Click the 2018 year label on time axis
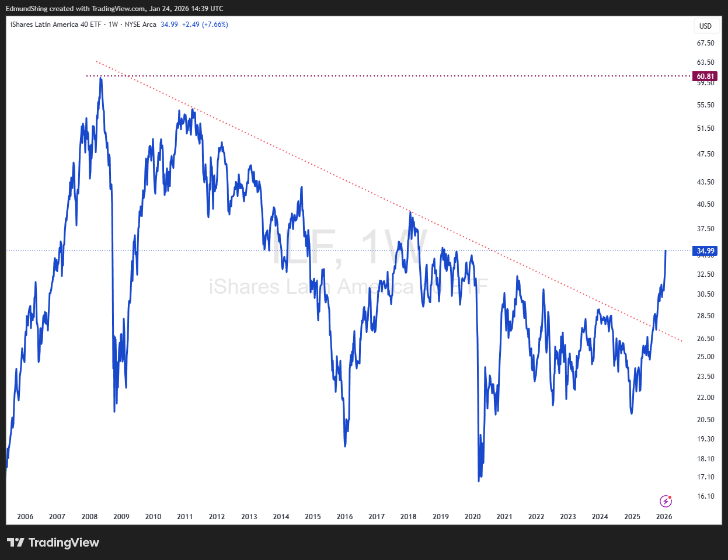Screen dimensions: 728x560 coord(409,517)
